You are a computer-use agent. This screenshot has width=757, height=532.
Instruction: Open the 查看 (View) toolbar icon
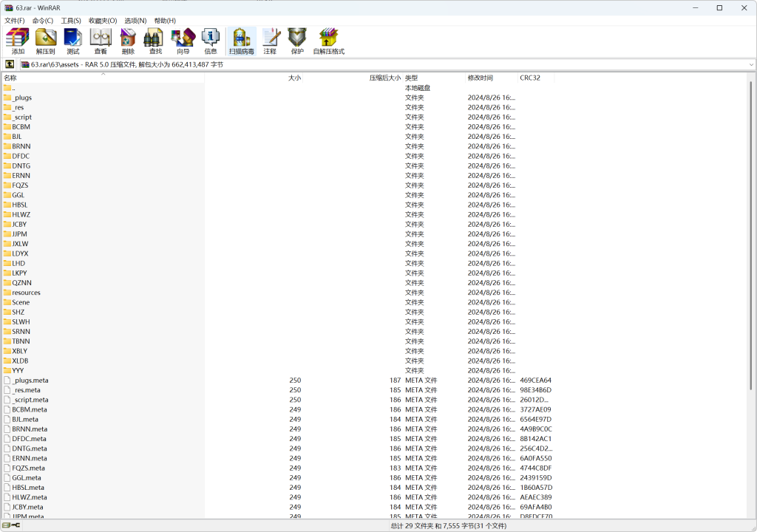101,41
